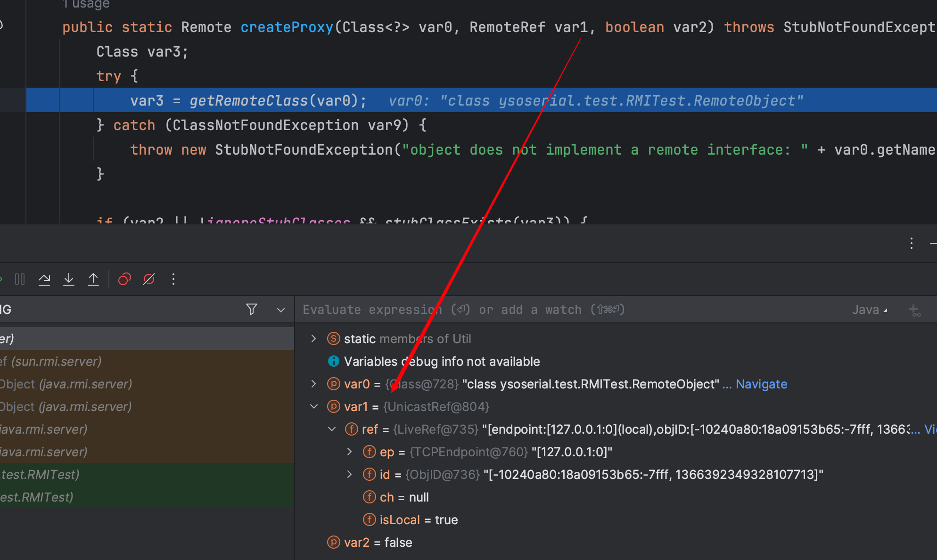The image size is (937, 560).
Task: Click the '1 usage' inlay hint
Action: coord(86,4)
